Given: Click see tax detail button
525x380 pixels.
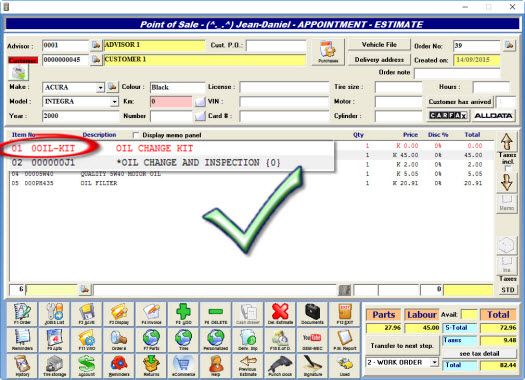Looking at the screenshot, I should click(x=479, y=354).
